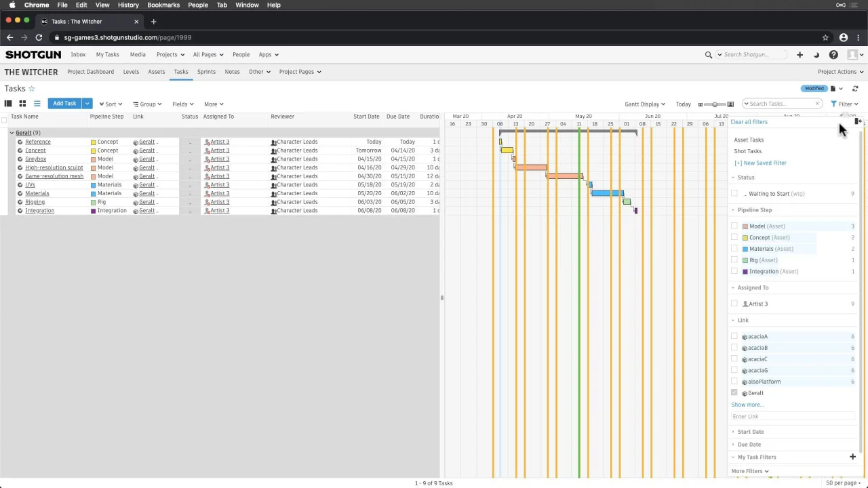Viewport: 868px width, 488px height.
Task: Open the page document icon menu
Action: tap(836, 89)
